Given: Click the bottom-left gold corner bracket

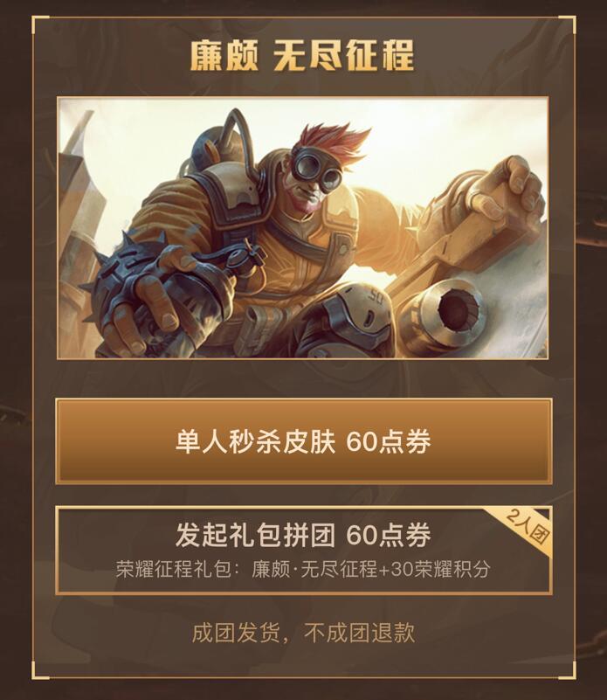Looking at the screenshot, I should (40, 671).
